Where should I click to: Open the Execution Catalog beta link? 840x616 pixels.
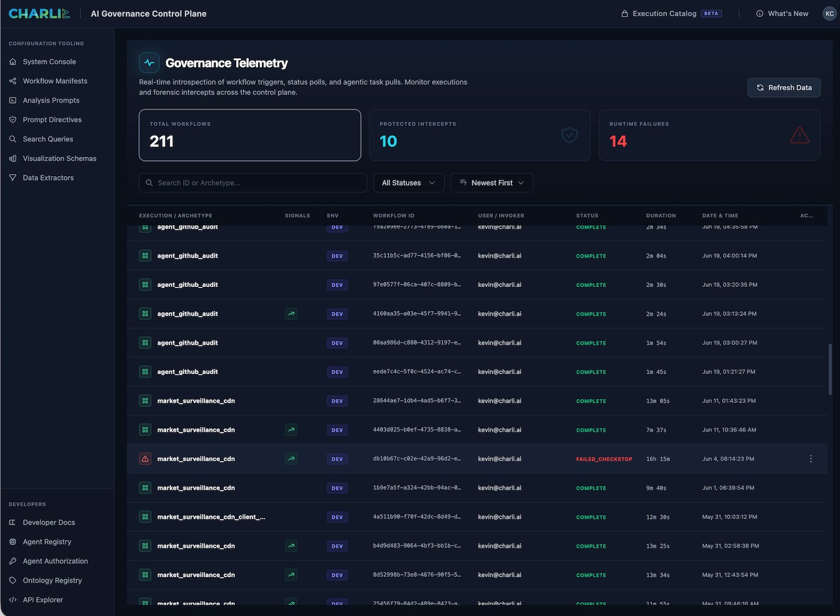click(x=671, y=14)
